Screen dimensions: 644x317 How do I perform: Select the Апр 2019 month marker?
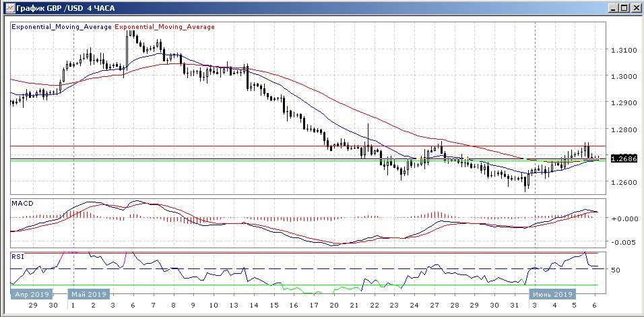click(30, 294)
